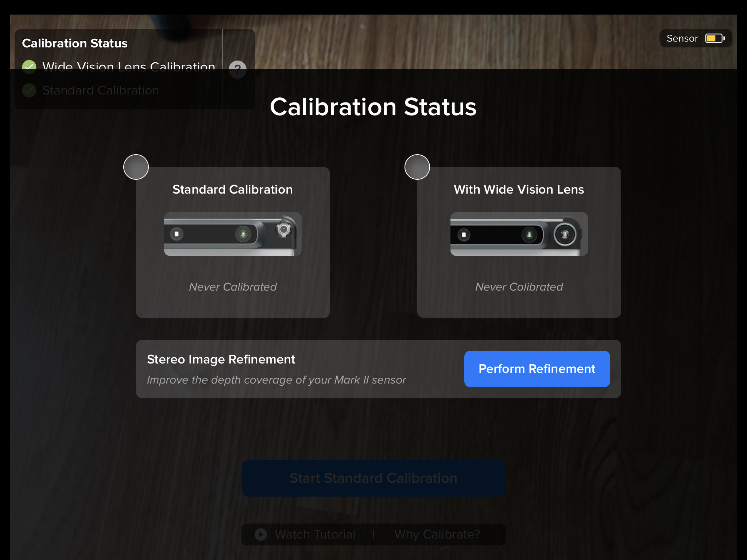Click the With Wide Vision Lens card title
The width and height of the screenshot is (747, 560).
point(519,190)
